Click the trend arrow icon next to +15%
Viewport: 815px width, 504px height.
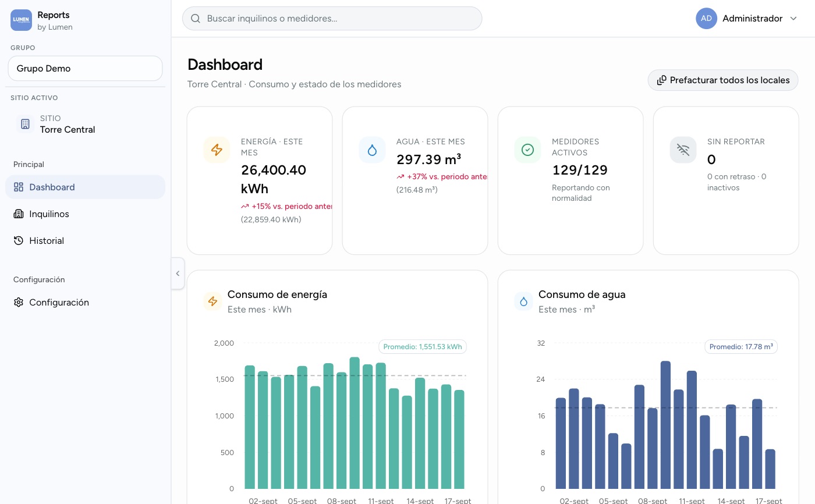tap(245, 206)
